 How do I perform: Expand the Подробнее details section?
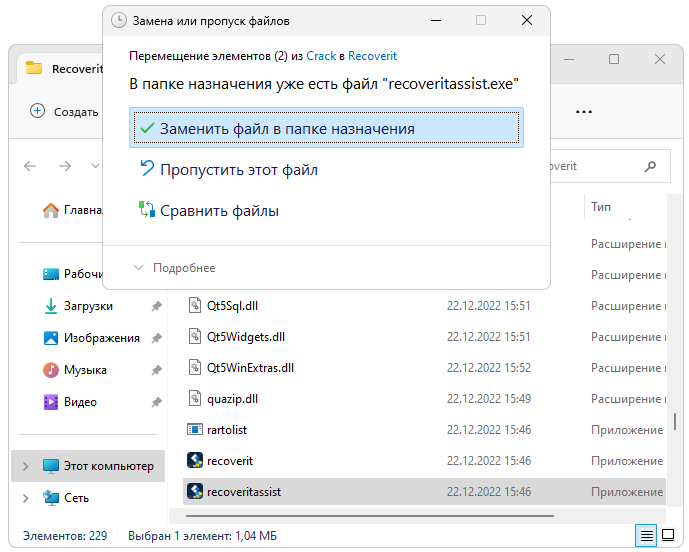174,268
